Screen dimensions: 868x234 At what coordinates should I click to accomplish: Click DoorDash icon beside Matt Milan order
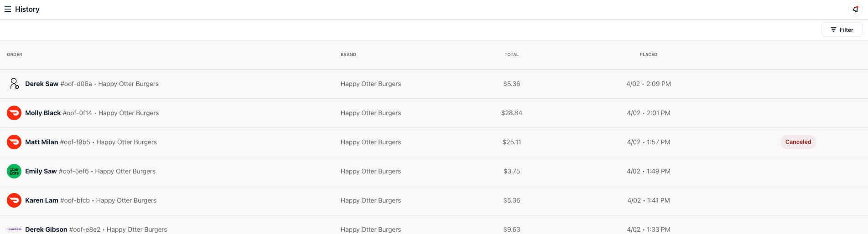(14, 142)
